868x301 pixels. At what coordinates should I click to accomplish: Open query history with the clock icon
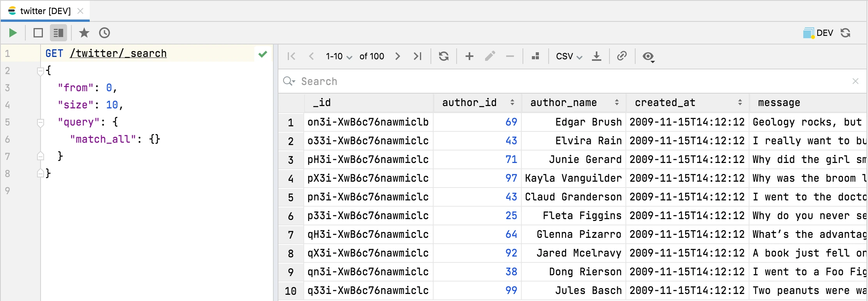[105, 33]
